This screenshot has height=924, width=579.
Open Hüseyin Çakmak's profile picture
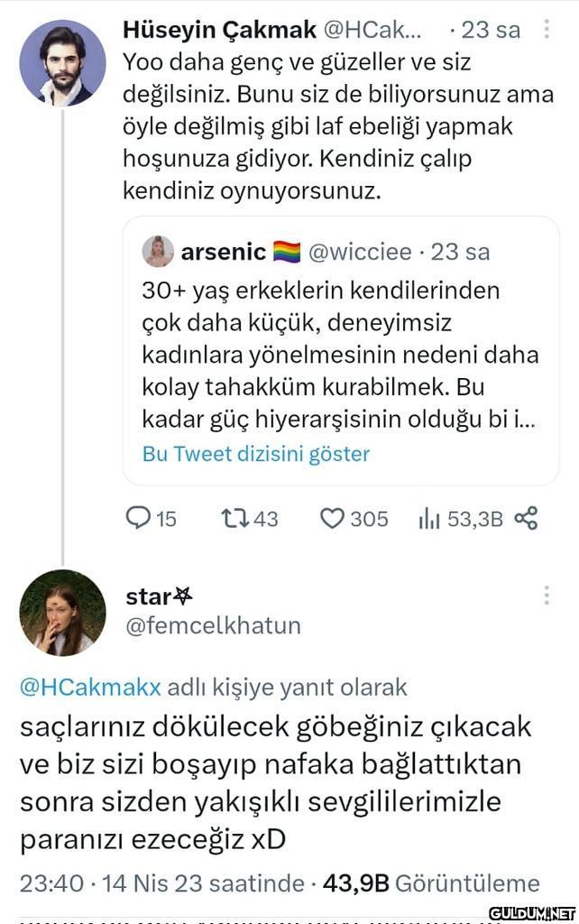coord(62,62)
